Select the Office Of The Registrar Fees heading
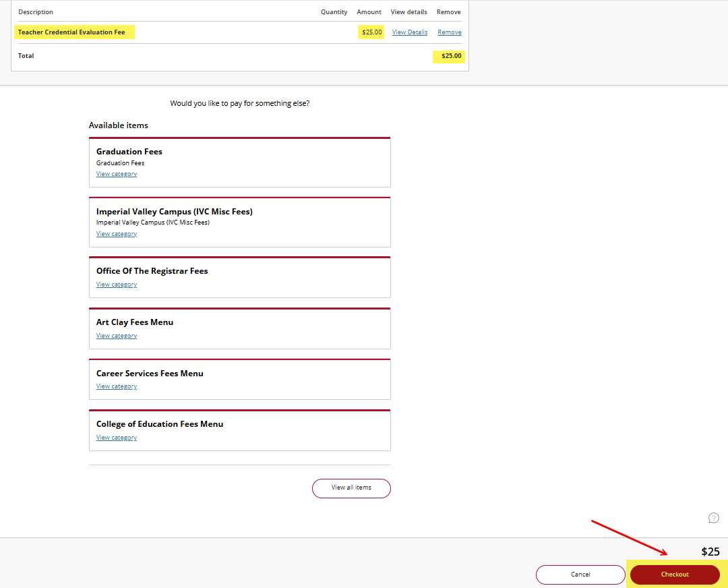The height and width of the screenshot is (588, 728). coord(152,271)
